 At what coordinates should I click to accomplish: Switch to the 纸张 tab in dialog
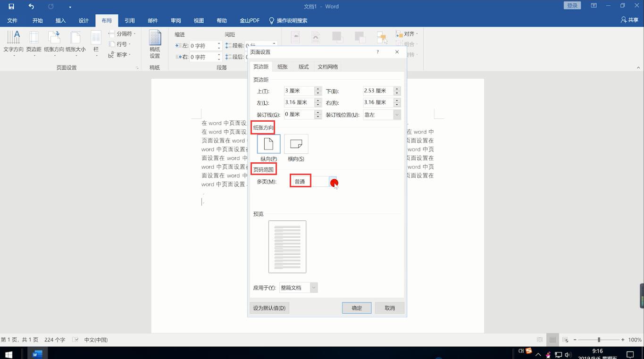click(283, 67)
